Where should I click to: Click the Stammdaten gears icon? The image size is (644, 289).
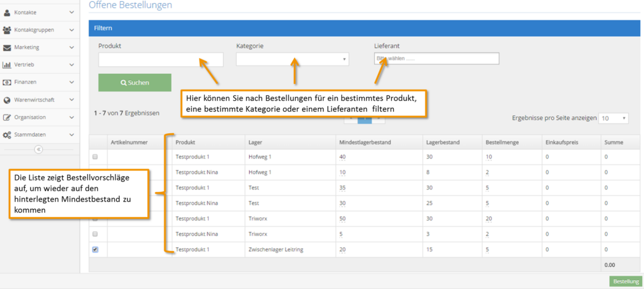(6, 134)
